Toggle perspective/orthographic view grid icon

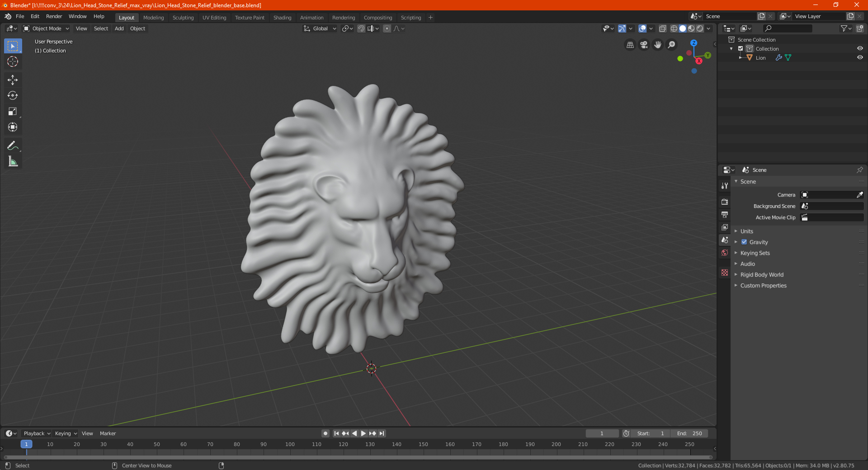(x=630, y=45)
